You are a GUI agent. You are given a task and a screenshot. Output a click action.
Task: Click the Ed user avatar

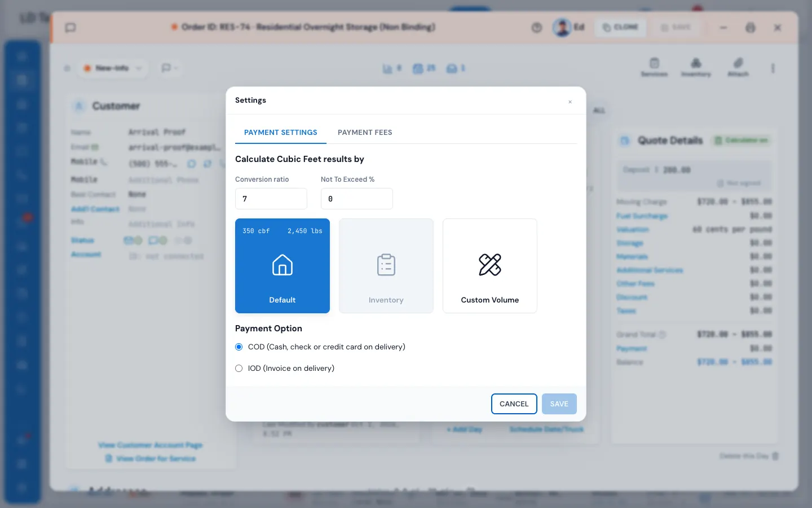562,27
